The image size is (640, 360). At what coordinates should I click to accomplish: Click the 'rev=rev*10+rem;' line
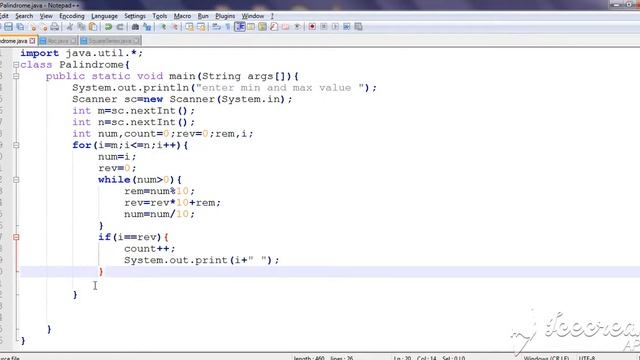pos(172,202)
